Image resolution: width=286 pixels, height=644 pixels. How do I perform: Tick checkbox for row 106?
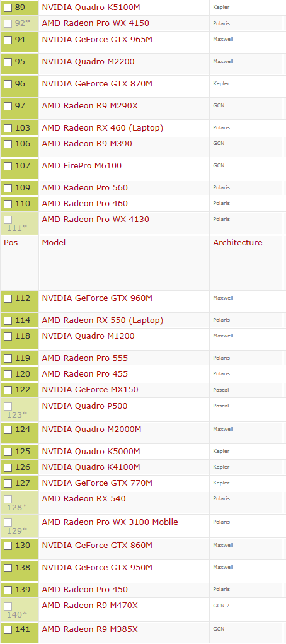8,144
